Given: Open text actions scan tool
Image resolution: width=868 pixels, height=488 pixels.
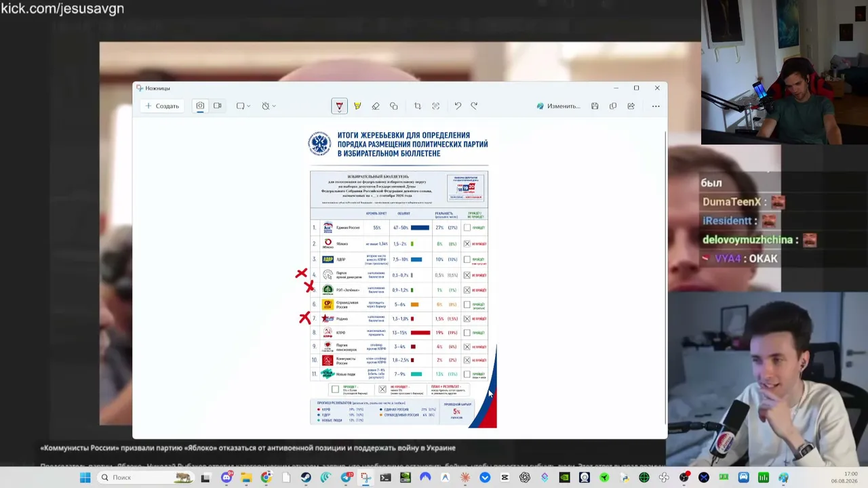Looking at the screenshot, I should 436,106.
